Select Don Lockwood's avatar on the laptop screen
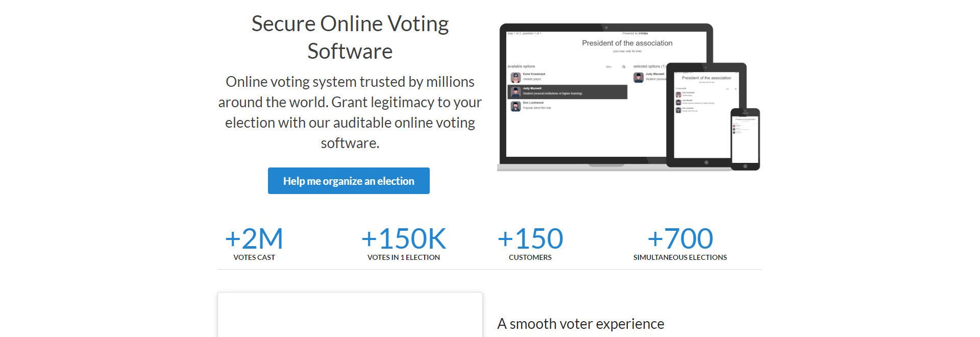Screen dimensions: 980x337 coord(516,106)
